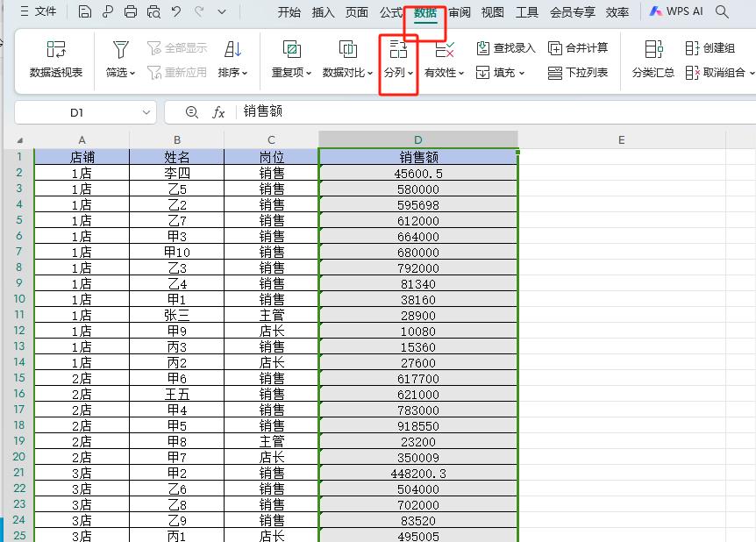
Task: Click the print icon in quick toolbar
Action: [130, 11]
